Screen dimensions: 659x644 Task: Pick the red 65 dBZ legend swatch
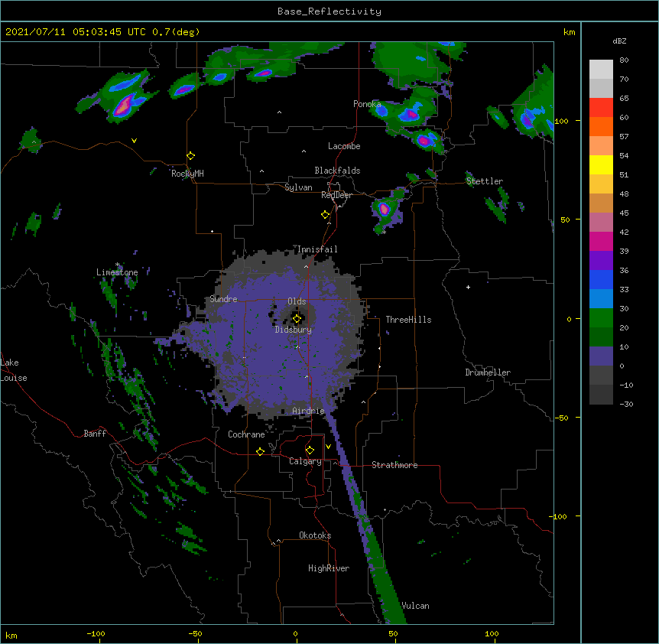pyautogui.click(x=601, y=107)
